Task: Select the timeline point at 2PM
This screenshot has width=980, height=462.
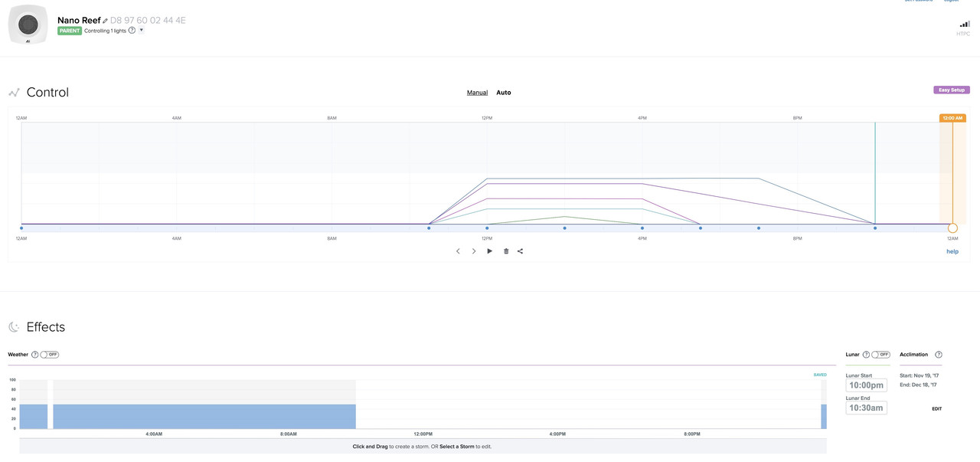Action: (564, 228)
